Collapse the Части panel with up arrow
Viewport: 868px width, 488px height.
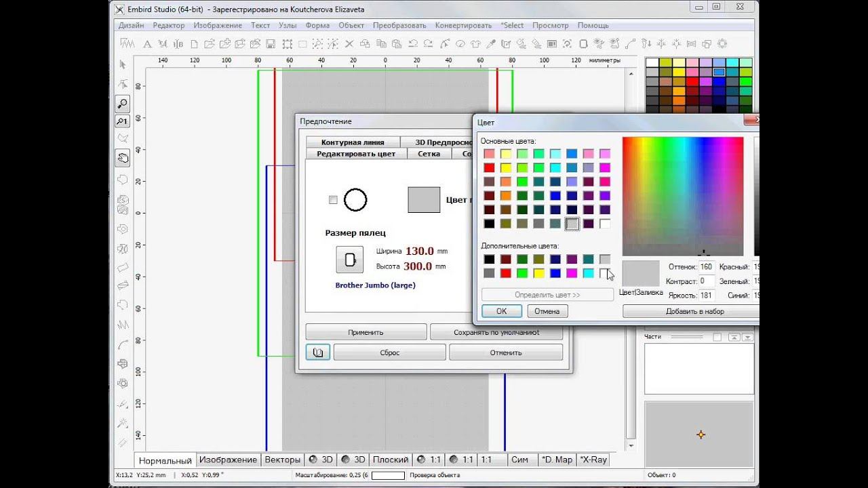[734, 337]
